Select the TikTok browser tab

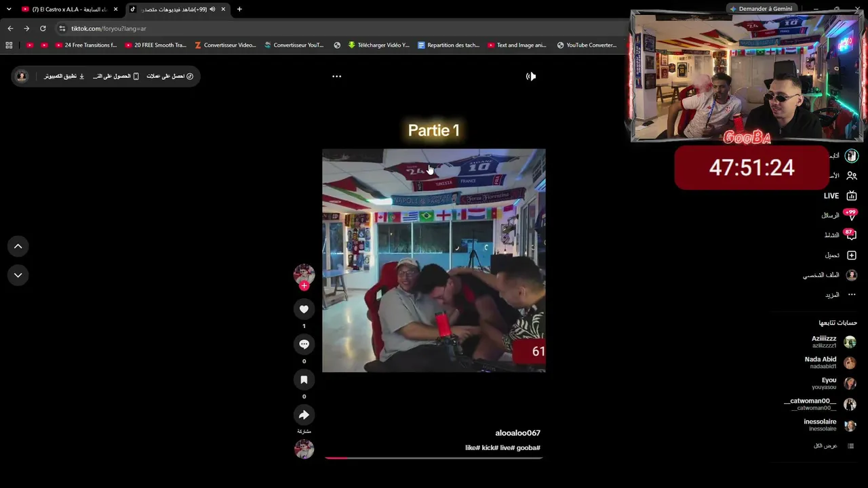178,9
